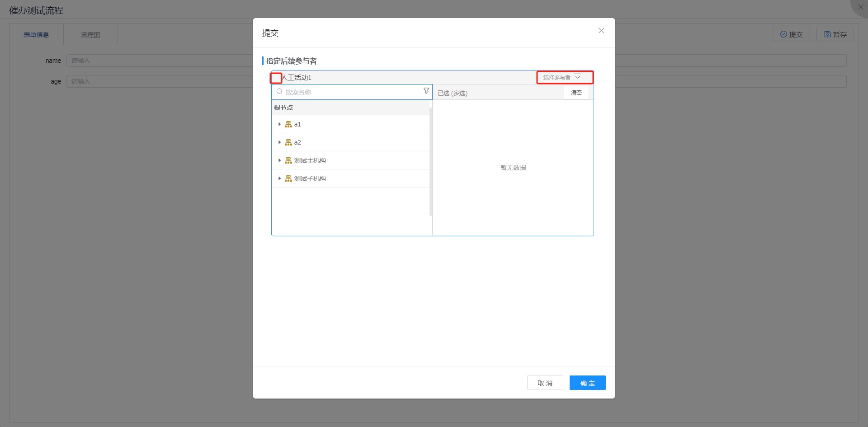Switch to the 流程图 tab
This screenshot has width=868, height=427.
tap(90, 35)
